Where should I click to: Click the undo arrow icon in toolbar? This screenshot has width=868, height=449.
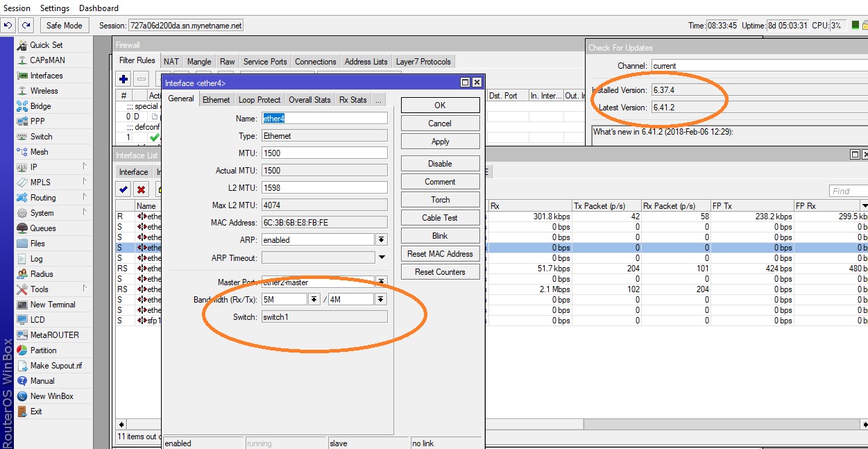8,26
